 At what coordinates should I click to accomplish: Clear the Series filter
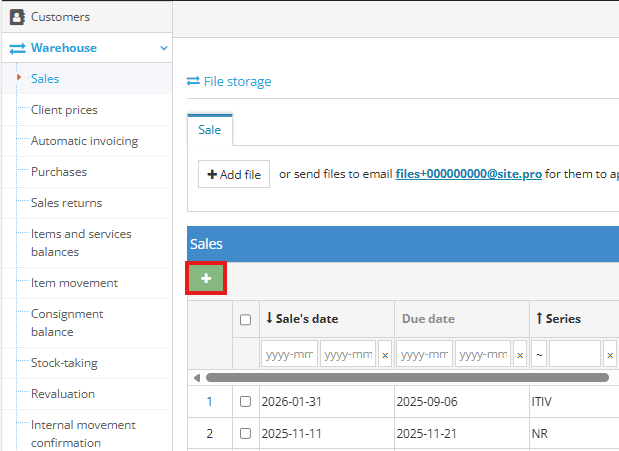[x=609, y=355]
